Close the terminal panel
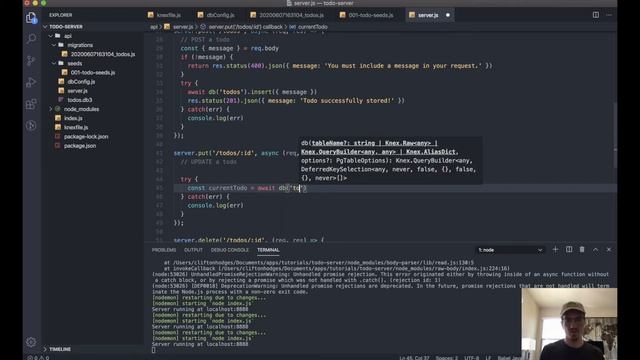Image resolution: width=640 pixels, height=360 pixels. click(x=609, y=249)
